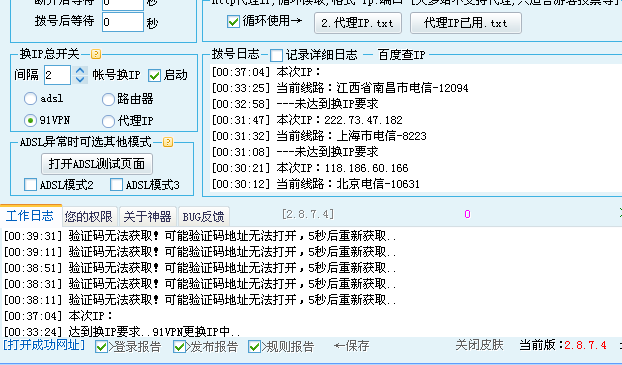Select the 路由器 radio option

coord(108,99)
